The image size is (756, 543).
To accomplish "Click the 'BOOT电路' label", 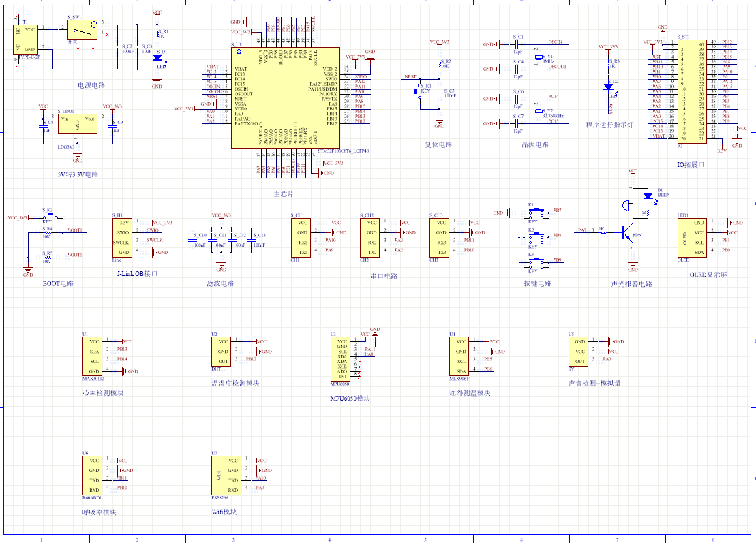I will coord(59,283).
